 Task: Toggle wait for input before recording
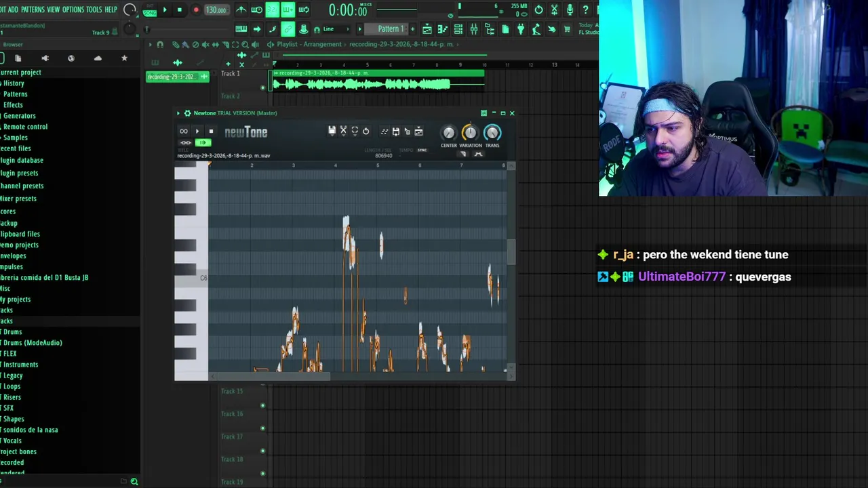256,9
